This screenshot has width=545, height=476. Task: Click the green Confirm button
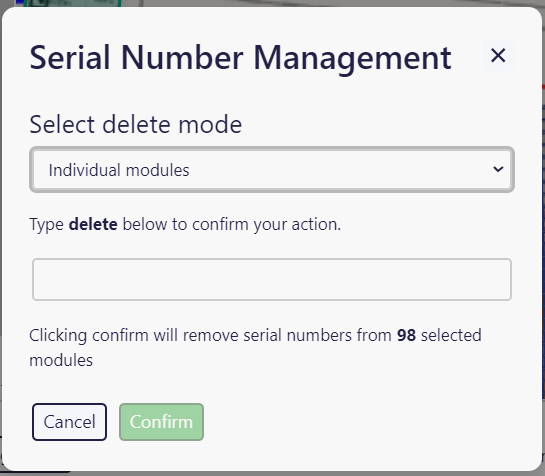[x=161, y=422]
